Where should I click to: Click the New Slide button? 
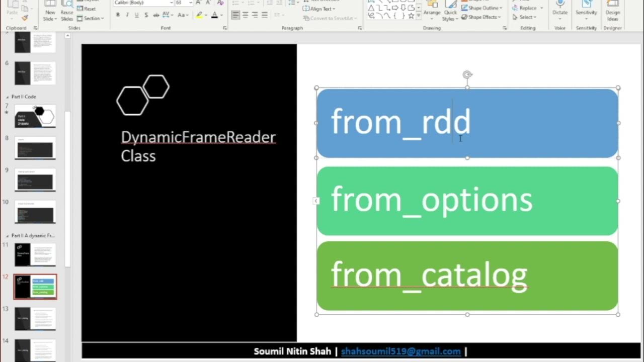point(50,11)
